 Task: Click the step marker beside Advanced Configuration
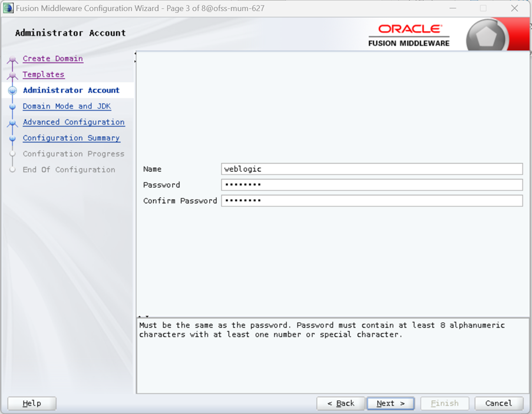(12, 123)
